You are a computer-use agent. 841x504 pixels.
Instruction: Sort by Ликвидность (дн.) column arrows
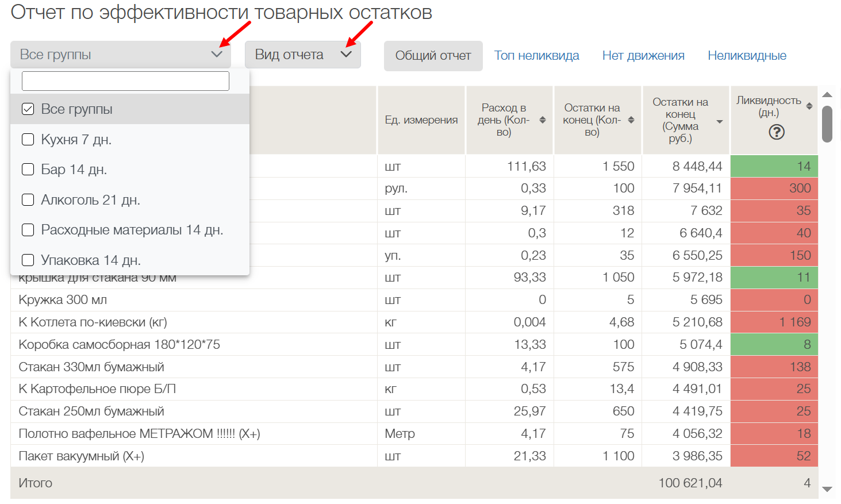click(x=809, y=106)
